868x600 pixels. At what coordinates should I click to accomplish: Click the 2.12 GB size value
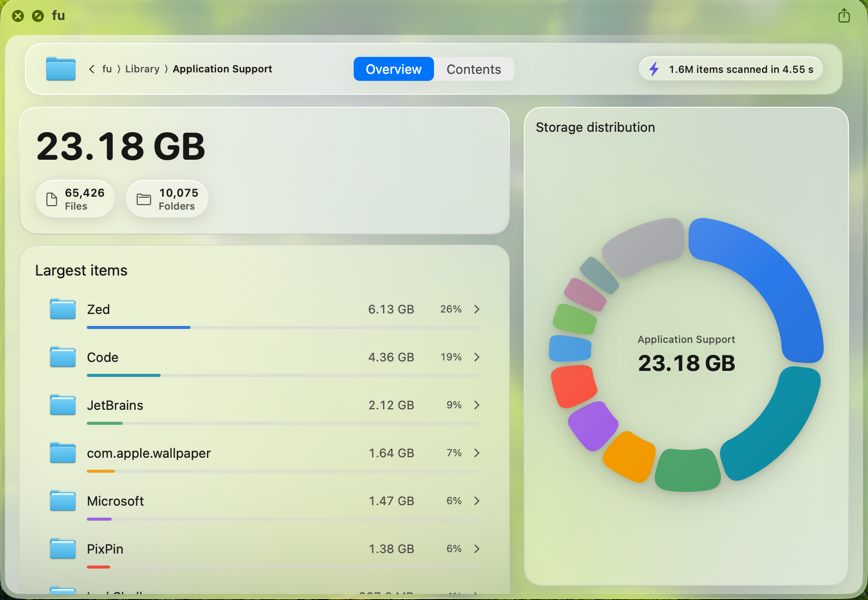391,405
